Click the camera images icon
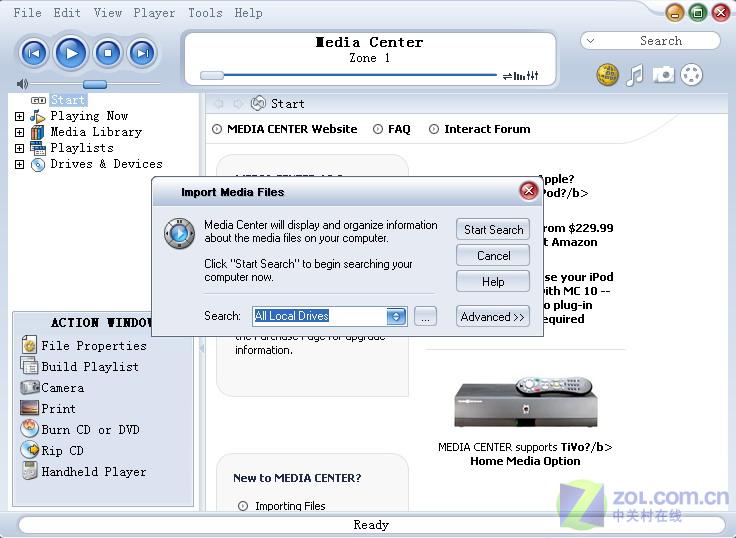The width and height of the screenshot is (736, 538). point(663,75)
